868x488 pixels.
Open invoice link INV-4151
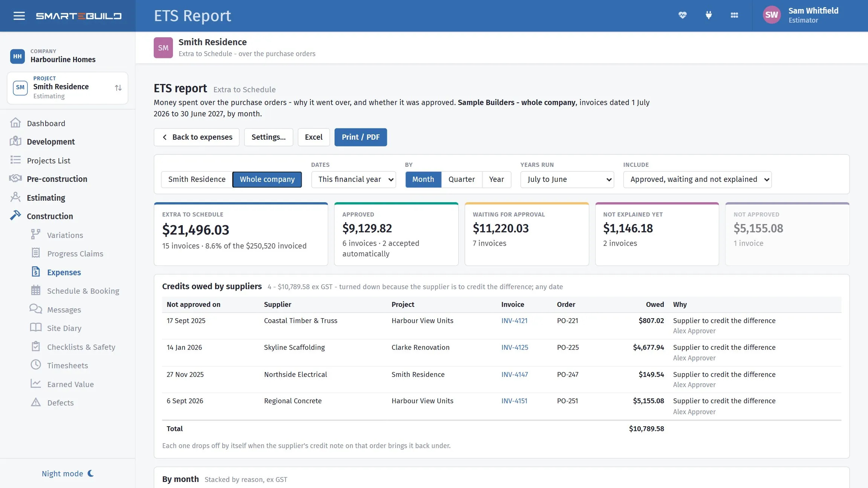click(514, 401)
